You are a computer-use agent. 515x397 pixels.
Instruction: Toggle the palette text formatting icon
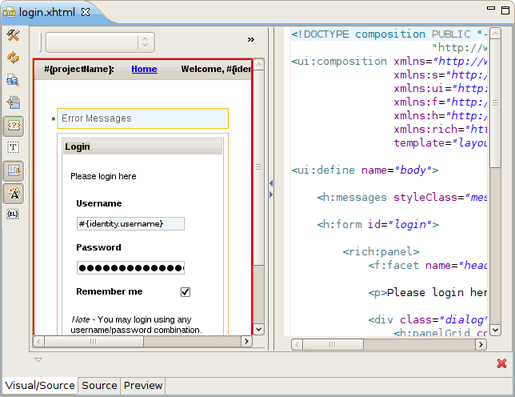click(x=13, y=193)
